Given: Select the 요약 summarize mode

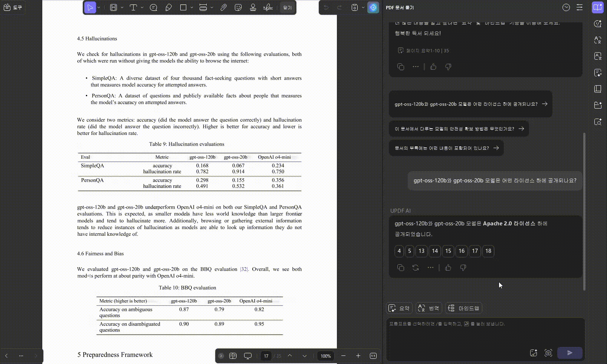Looking at the screenshot, I should 399,308.
